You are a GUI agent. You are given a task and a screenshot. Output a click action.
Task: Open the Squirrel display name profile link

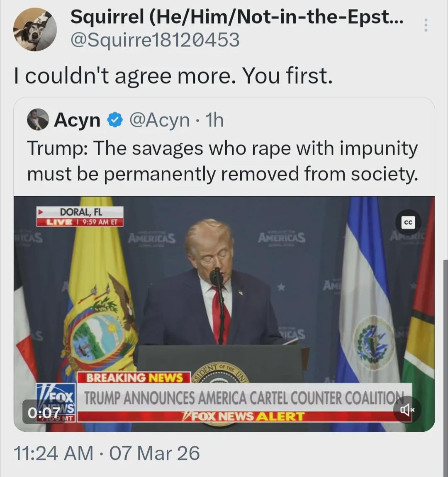[x=236, y=17]
